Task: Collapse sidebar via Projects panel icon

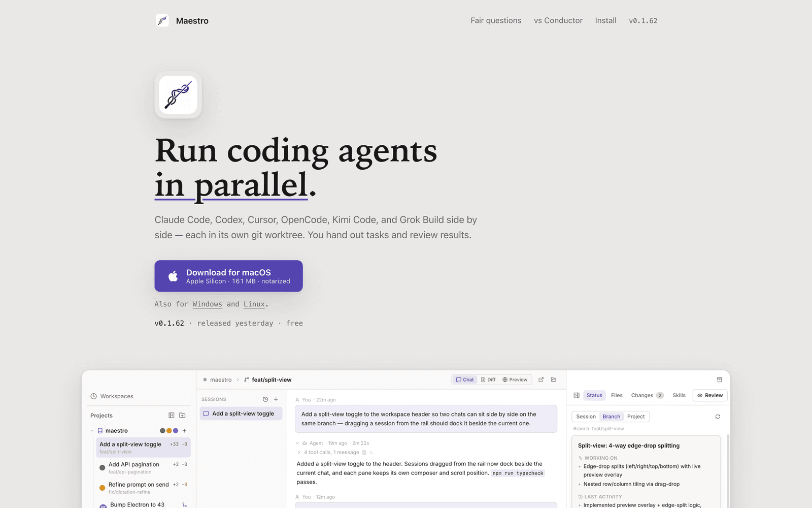Action: (x=172, y=416)
